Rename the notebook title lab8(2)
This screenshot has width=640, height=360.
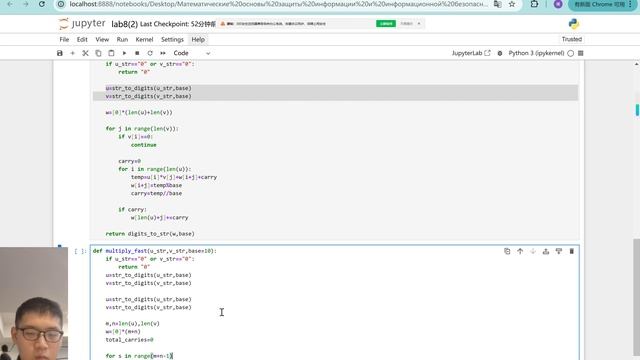pos(124,24)
